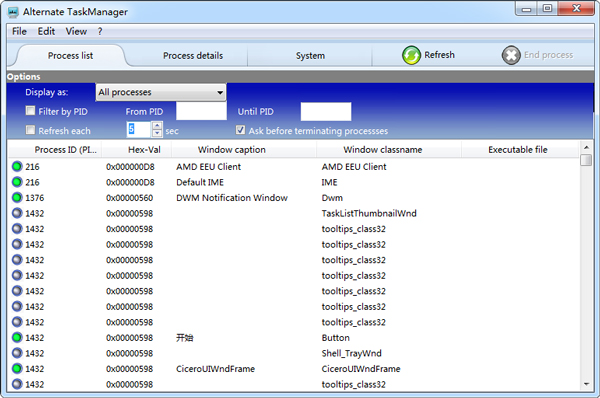Image resolution: width=600 pixels, height=398 pixels.
Task: Click the TaskListThumbnailWnd classname cell
Action: (x=369, y=213)
